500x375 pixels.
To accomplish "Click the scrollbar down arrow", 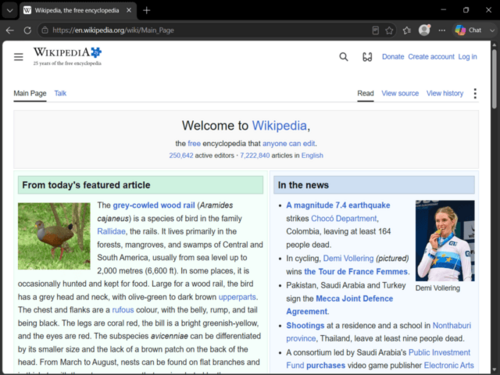I will point(494,370).
